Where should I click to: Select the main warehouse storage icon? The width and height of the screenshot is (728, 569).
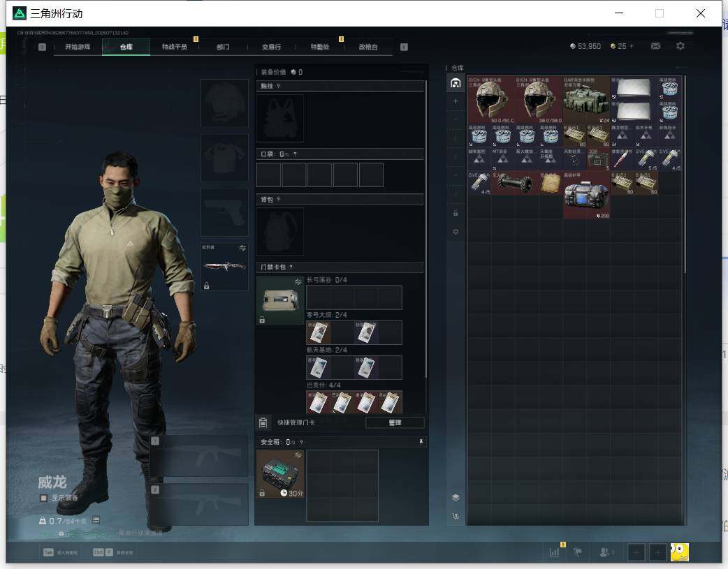(x=456, y=83)
